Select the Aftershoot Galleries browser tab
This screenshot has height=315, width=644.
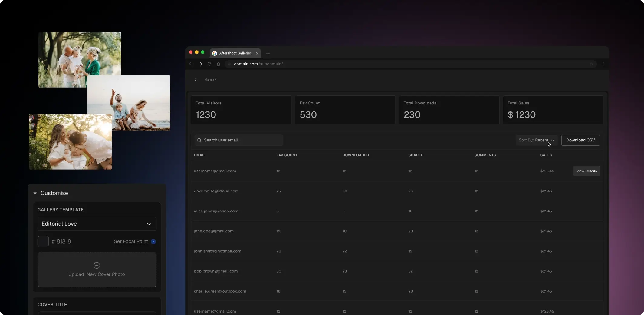point(235,53)
